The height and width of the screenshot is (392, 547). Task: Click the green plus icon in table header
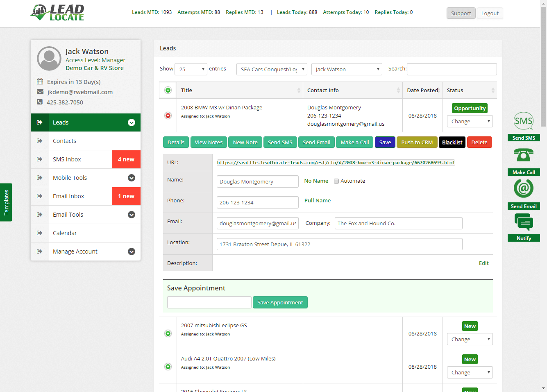168,90
